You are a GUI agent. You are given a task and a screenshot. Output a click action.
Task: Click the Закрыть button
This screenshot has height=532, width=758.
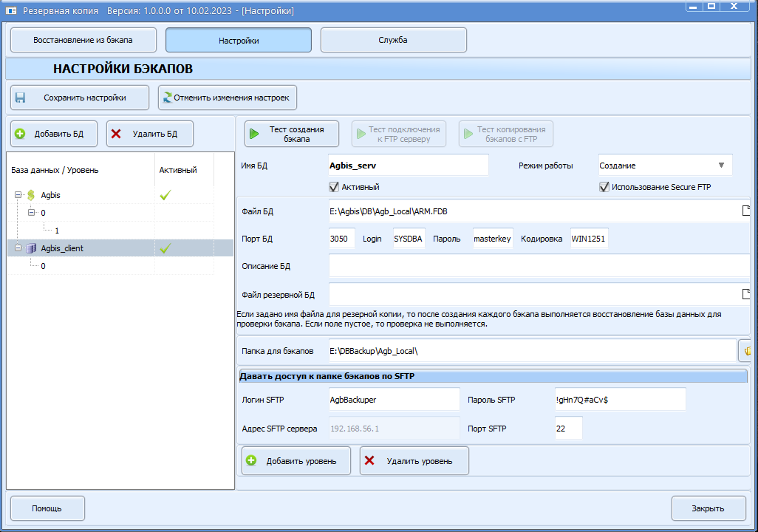point(709,508)
